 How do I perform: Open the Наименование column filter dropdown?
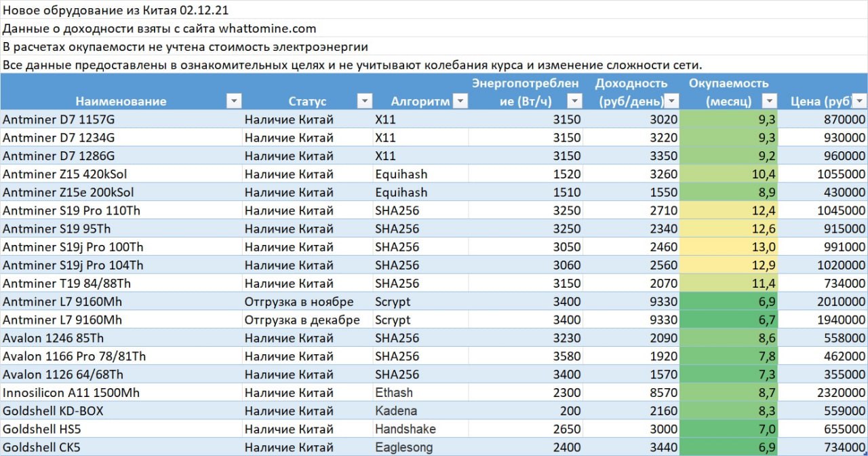tap(234, 101)
